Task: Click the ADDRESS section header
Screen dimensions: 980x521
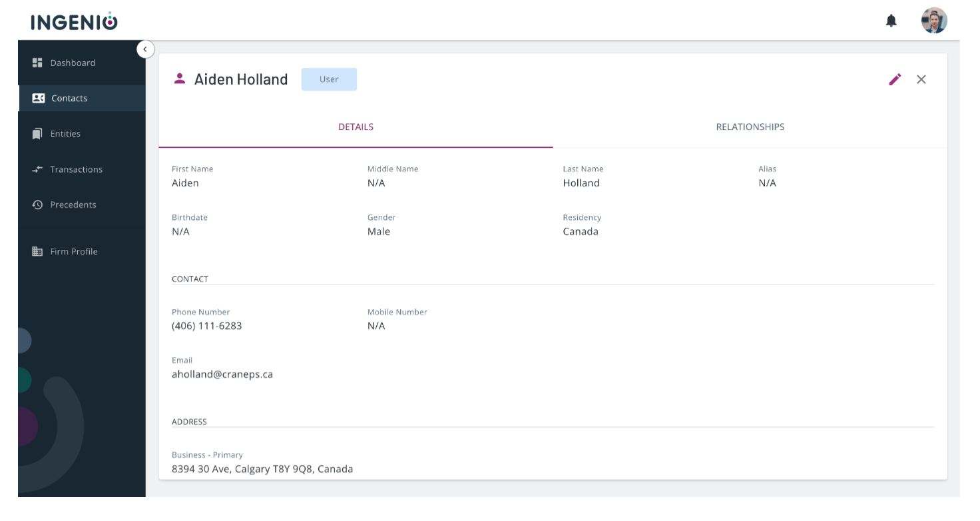Action: (189, 422)
